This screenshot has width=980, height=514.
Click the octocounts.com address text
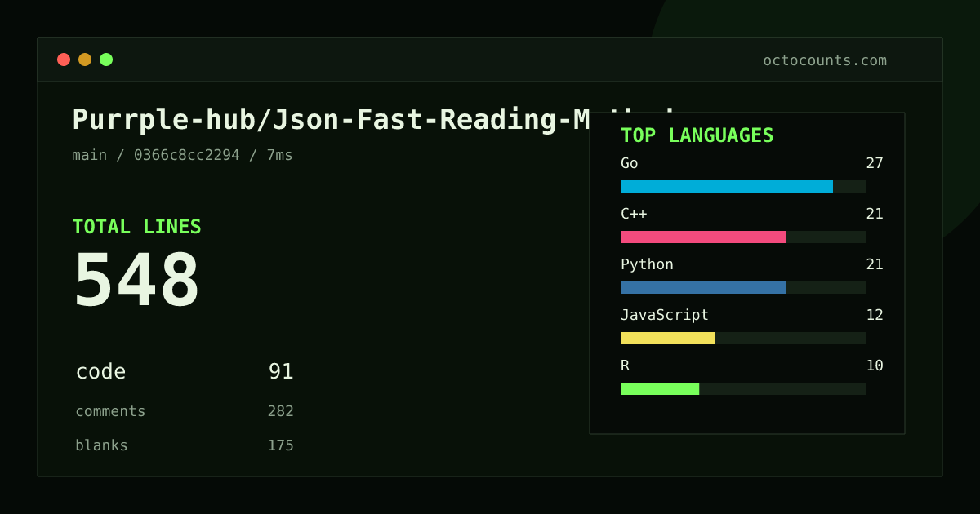tap(825, 60)
